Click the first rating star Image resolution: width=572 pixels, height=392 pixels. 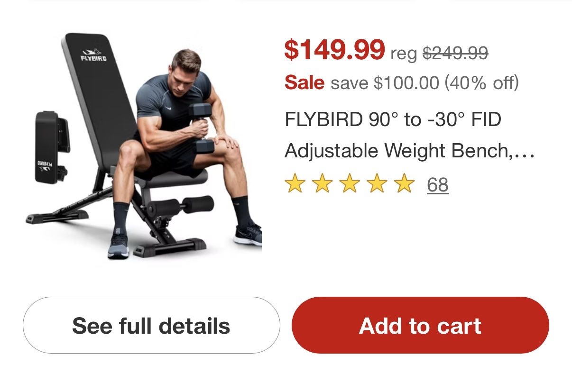[295, 184]
